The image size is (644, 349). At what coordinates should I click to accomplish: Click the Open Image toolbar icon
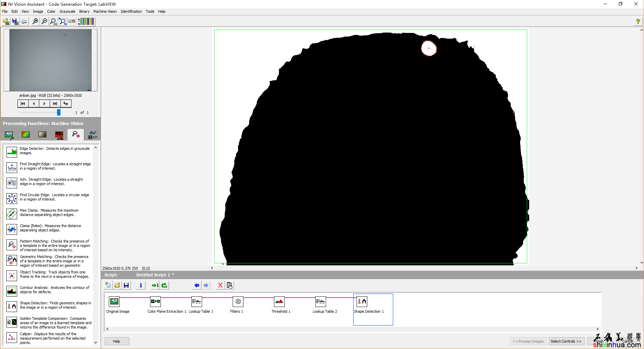pos(6,21)
